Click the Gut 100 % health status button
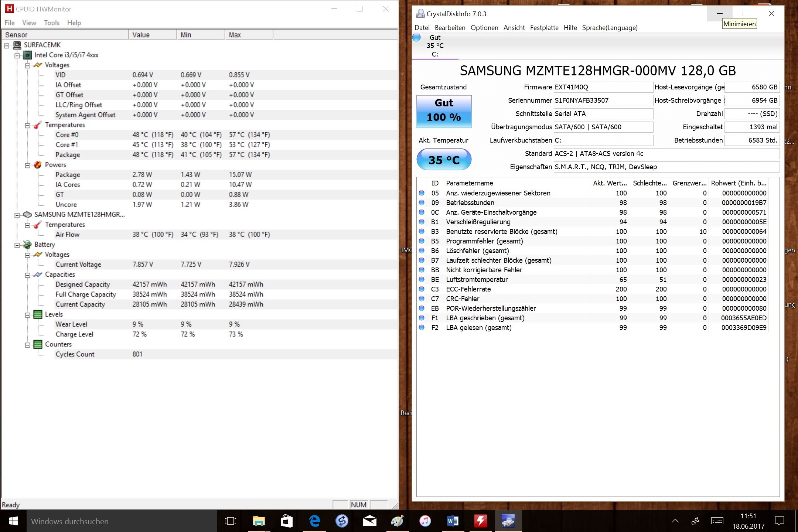This screenshot has width=798, height=532. pyautogui.click(x=444, y=111)
